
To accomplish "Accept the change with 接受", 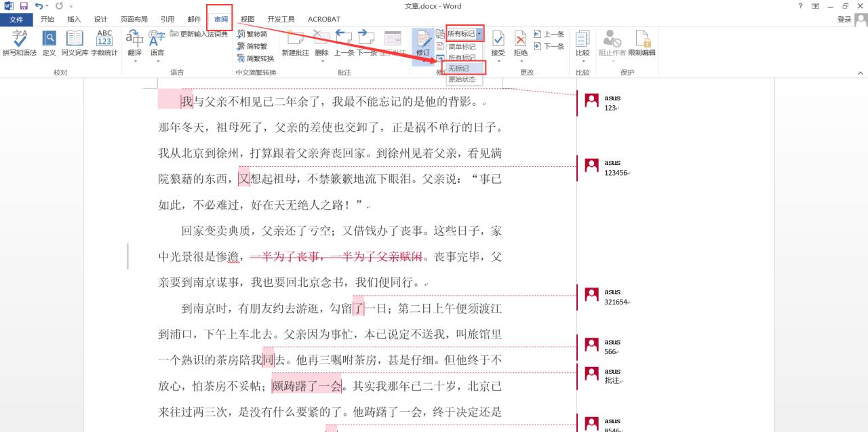I will pyautogui.click(x=498, y=42).
